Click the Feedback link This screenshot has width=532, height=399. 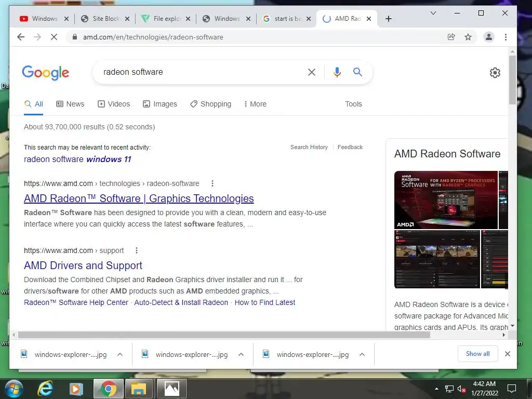tap(350, 147)
